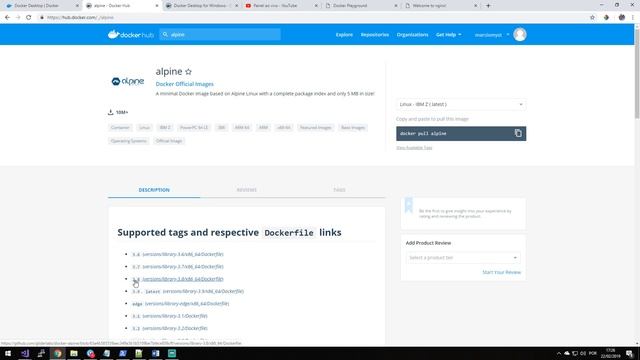The height and width of the screenshot is (360, 640).
Task: Open the Linux - IBM Z (latest) platform dropdown
Action: 461,104
